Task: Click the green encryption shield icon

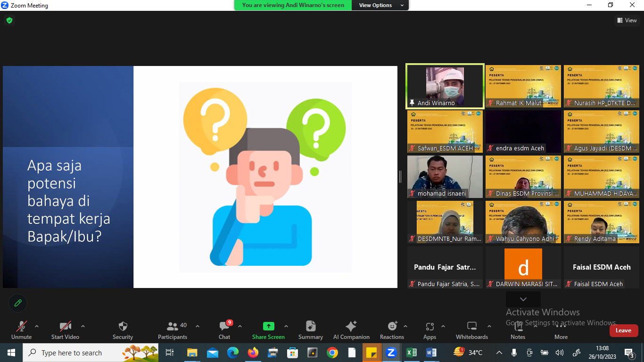Action: (9, 20)
